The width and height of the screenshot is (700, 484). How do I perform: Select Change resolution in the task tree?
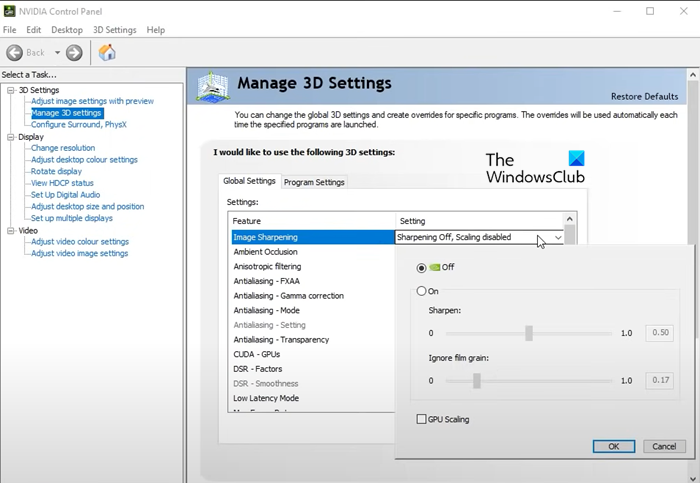(63, 148)
